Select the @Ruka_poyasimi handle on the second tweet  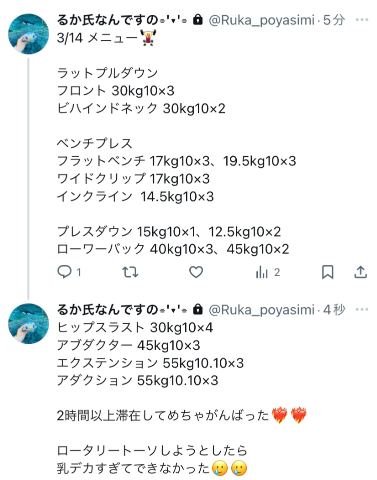pos(262,310)
